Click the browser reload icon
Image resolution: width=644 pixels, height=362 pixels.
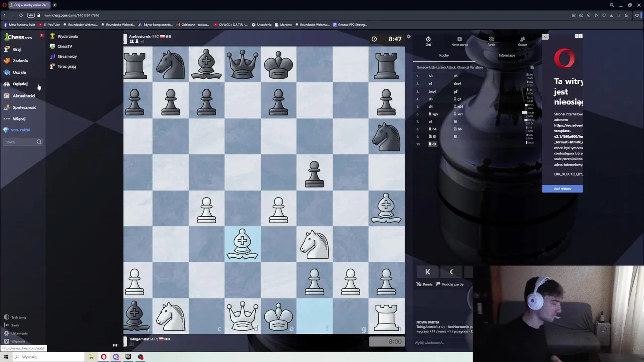pos(21,15)
